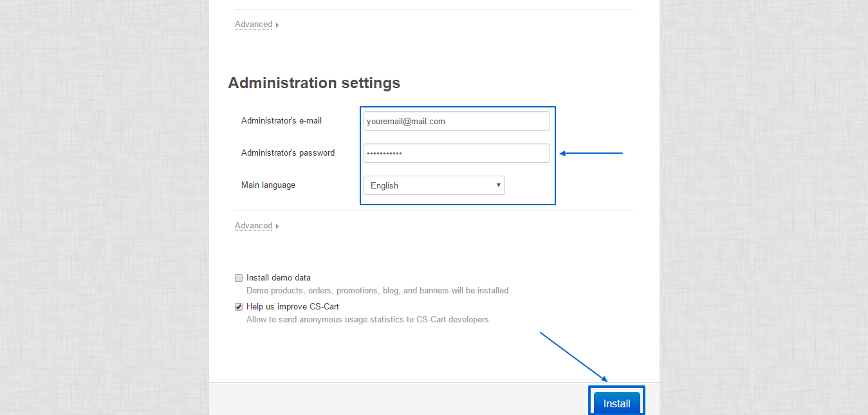Click the Administrator's password field
Viewport: 868px width, 415px height.
pos(456,152)
